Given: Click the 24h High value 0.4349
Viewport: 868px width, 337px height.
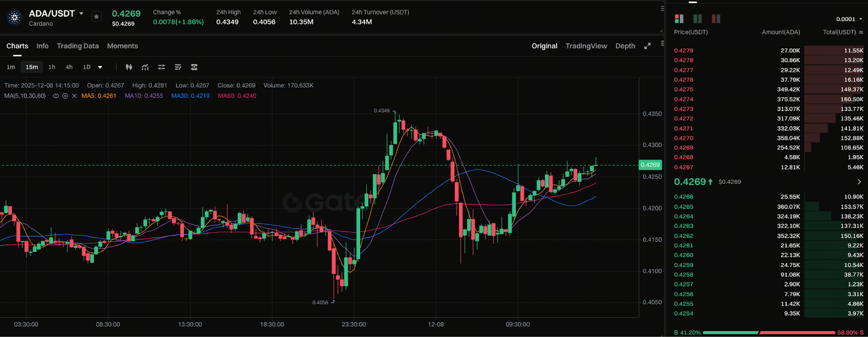Looking at the screenshot, I should tap(227, 22).
